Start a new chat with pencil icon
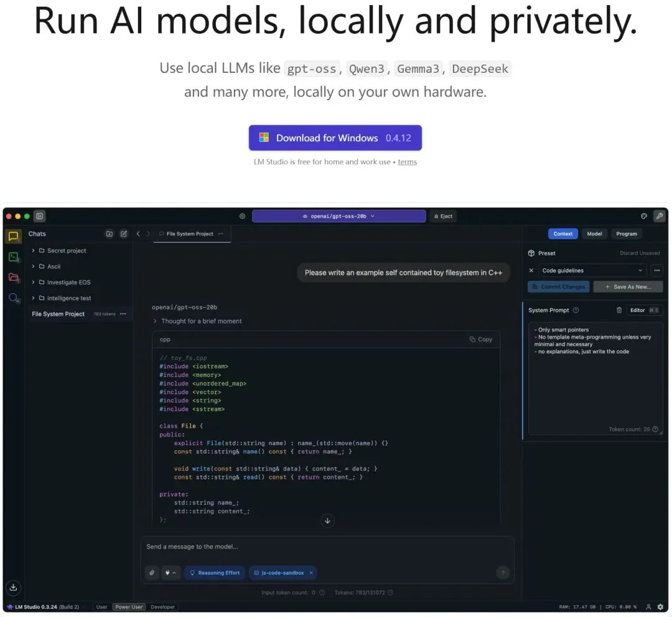The height and width of the screenshot is (617, 672). point(124,233)
